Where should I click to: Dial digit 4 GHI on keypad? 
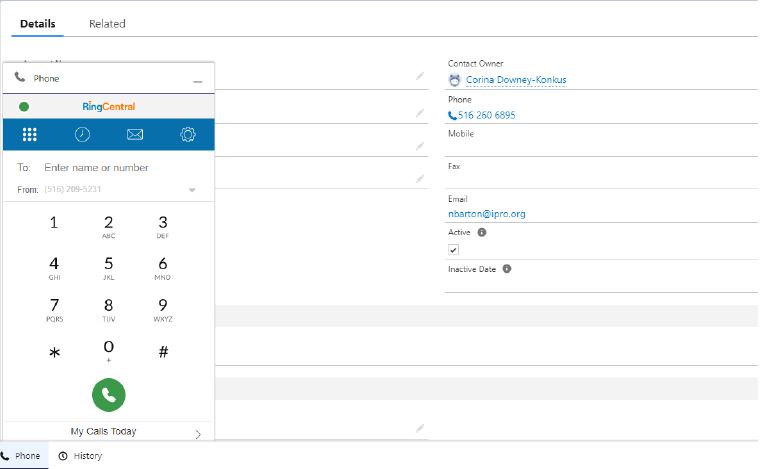tap(54, 267)
